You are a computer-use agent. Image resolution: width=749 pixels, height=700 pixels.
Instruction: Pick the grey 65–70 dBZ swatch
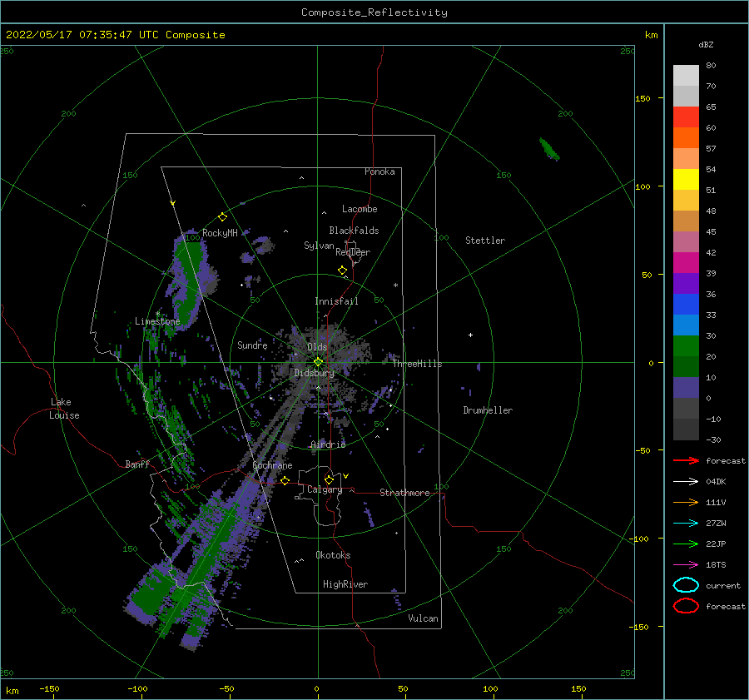pos(686,96)
